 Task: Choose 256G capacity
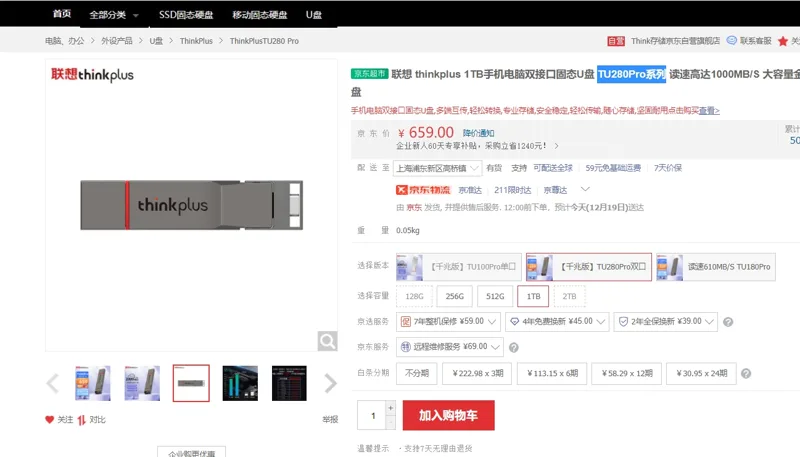(x=455, y=296)
